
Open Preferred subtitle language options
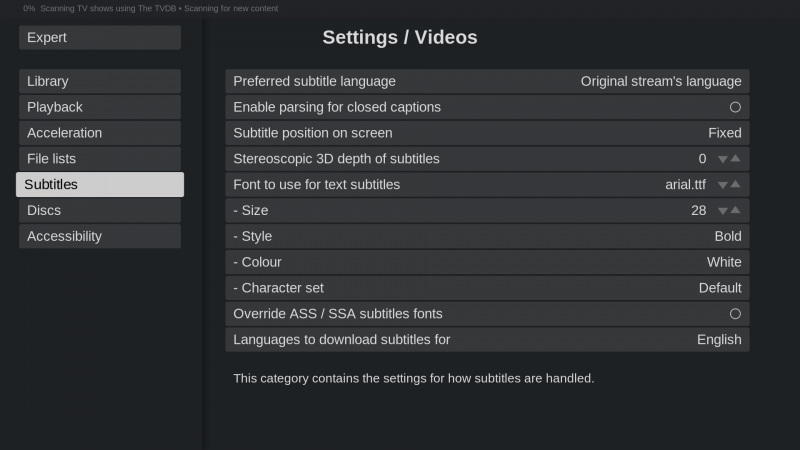coord(487,81)
